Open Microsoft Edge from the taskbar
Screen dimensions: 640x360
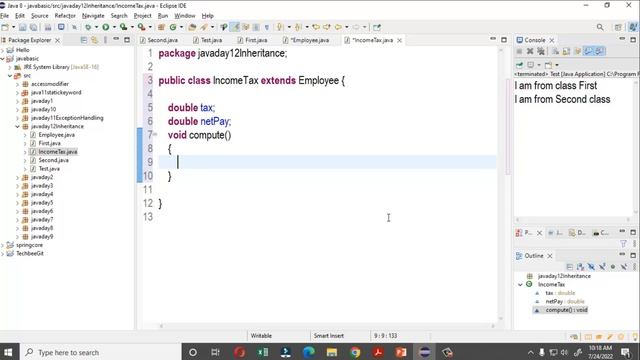click(309, 352)
